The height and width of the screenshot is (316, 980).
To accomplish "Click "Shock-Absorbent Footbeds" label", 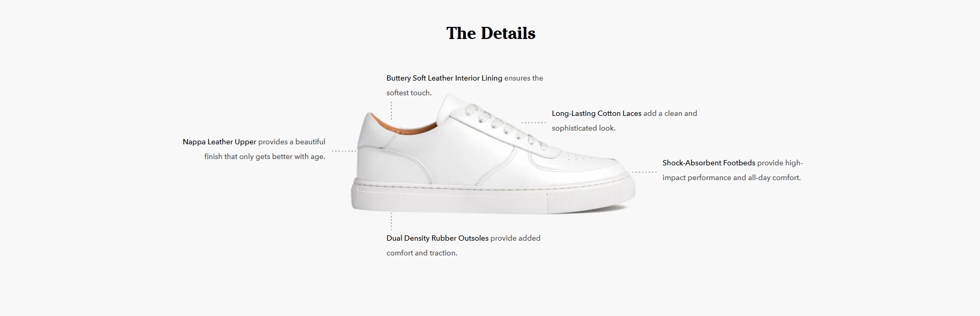I will pyautogui.click(x=709, y=163).
